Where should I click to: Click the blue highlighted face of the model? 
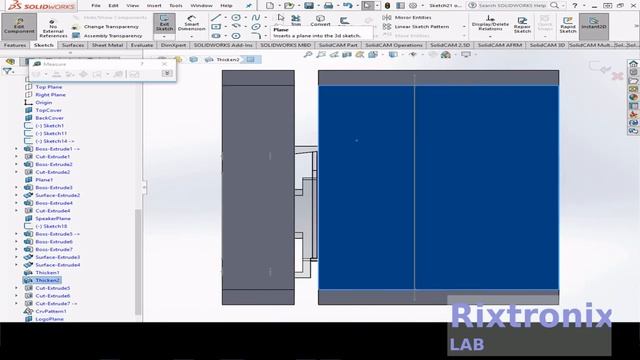tap(438, 187)
